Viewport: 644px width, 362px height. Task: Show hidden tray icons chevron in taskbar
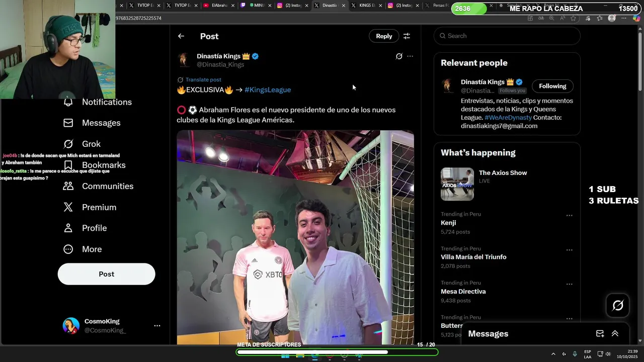[553, 354]
